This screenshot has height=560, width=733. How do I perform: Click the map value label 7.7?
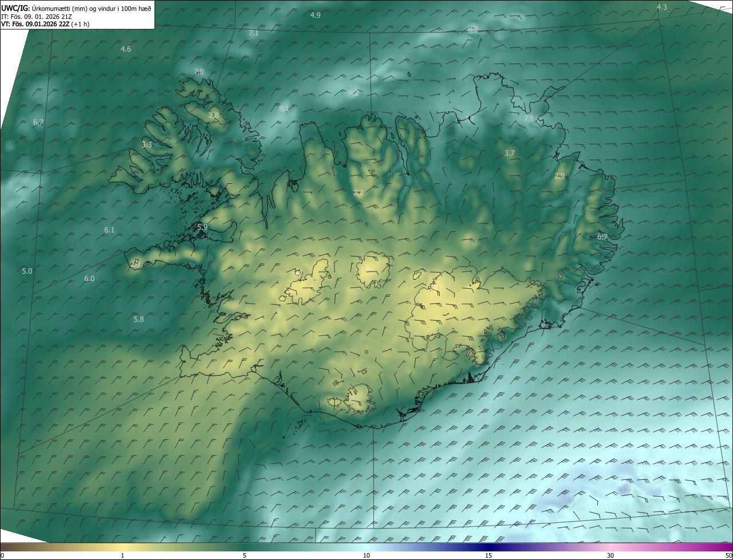point(470,119)
